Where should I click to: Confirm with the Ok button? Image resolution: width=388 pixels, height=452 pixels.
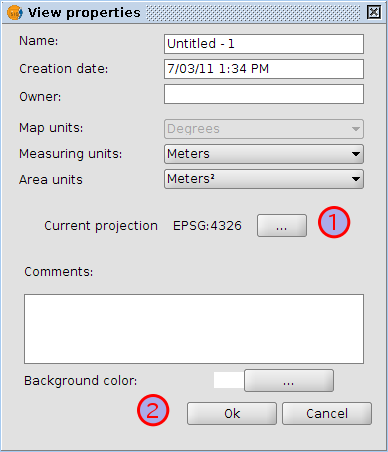pos(232,413)
